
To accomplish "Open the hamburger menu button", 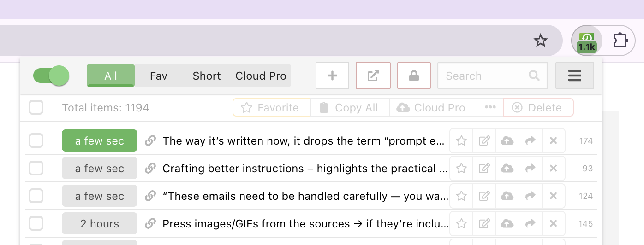I will [x=574, y=76].
